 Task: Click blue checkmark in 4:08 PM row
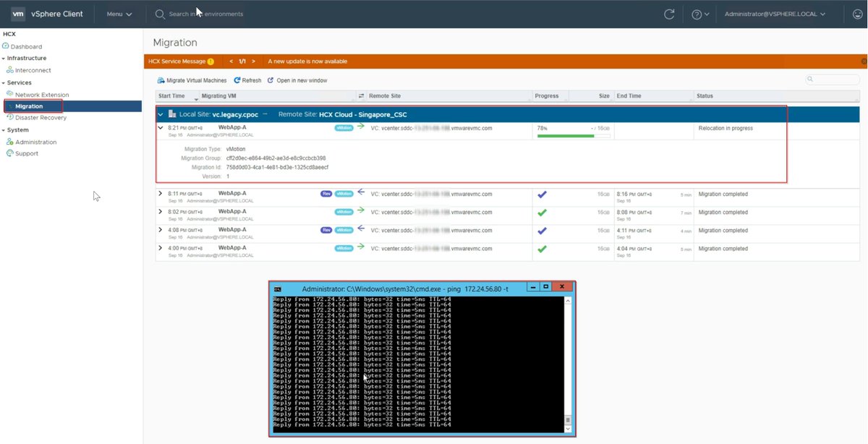coord(542,231)
